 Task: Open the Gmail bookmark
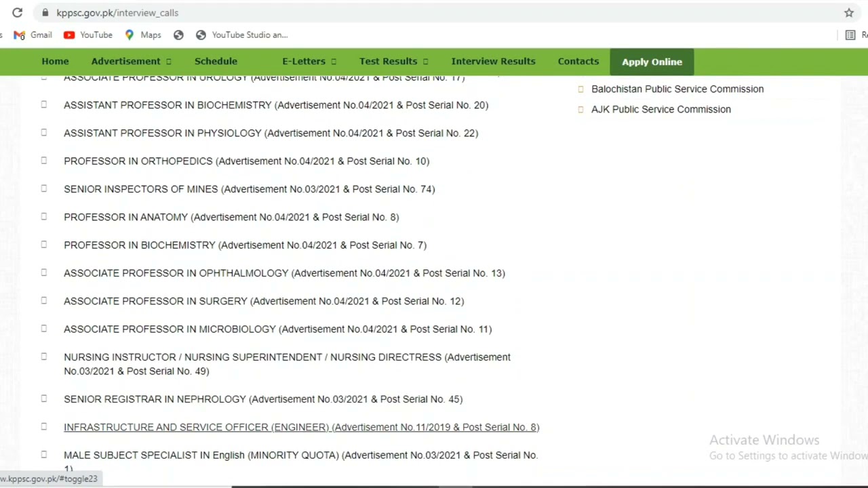coord(33,35)
